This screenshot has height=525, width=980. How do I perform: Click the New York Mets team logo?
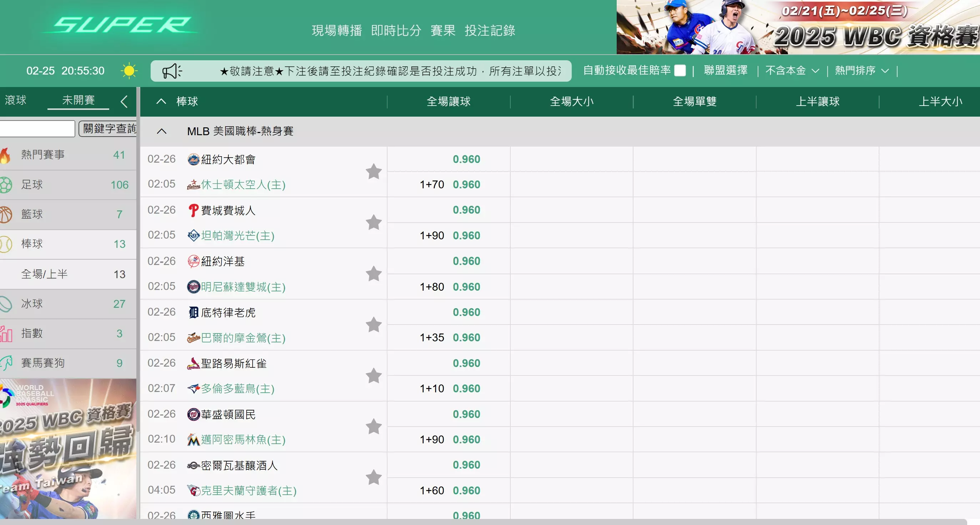pos(194,159)
